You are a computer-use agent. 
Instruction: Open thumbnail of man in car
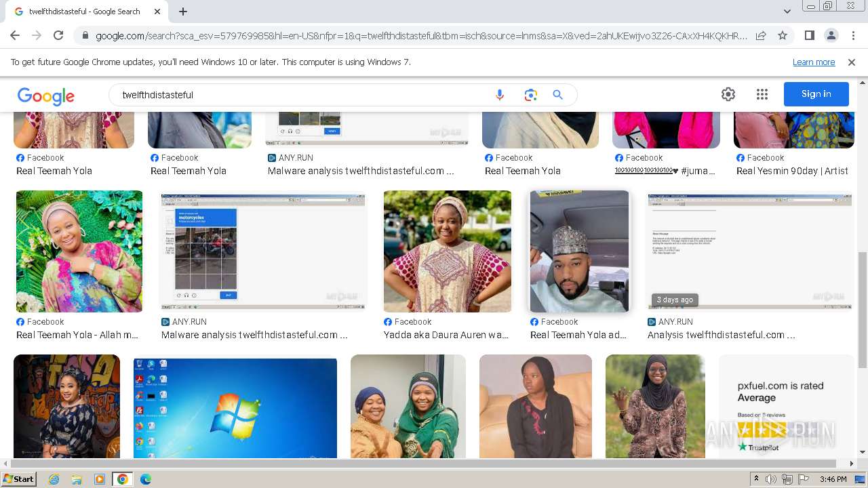coord(580,251)
